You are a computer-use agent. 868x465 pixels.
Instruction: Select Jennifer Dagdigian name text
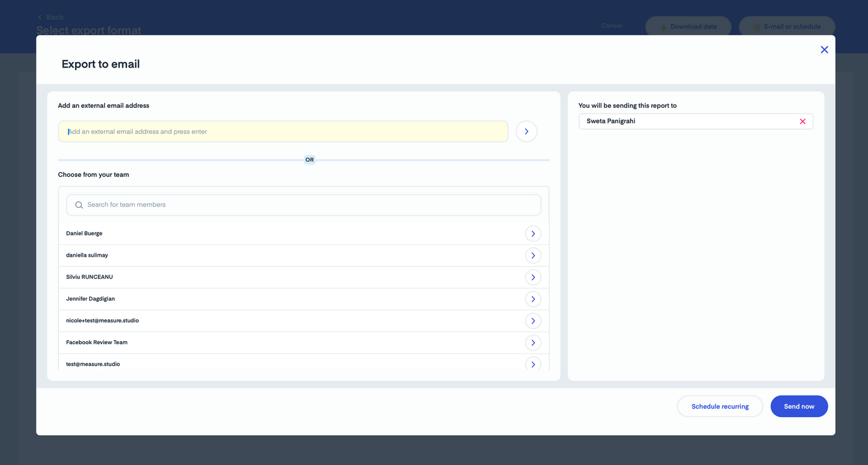(91, 299)
